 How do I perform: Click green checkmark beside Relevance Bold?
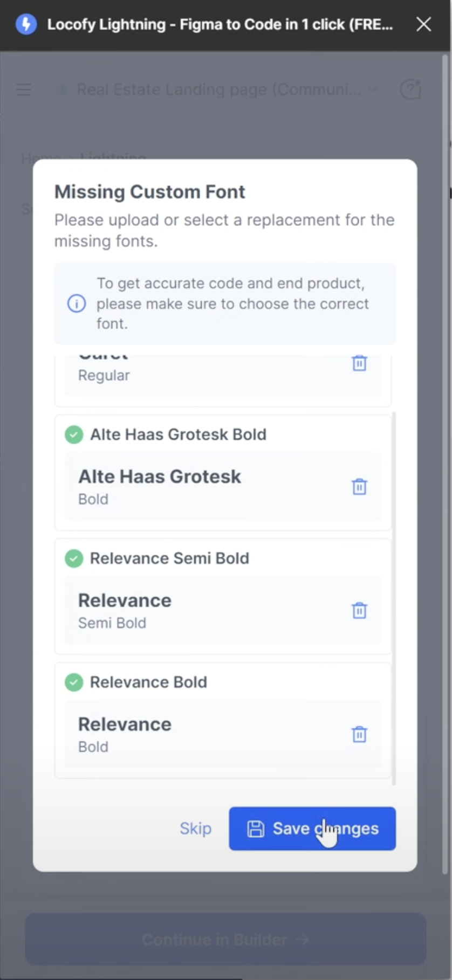pos(74,682)
